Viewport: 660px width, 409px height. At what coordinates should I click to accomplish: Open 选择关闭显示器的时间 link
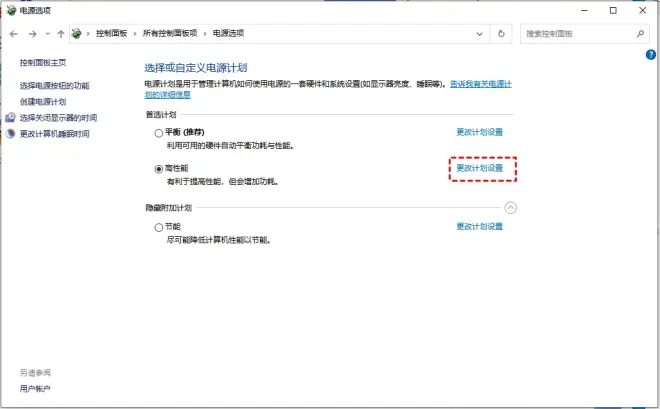tap(59, 118)
